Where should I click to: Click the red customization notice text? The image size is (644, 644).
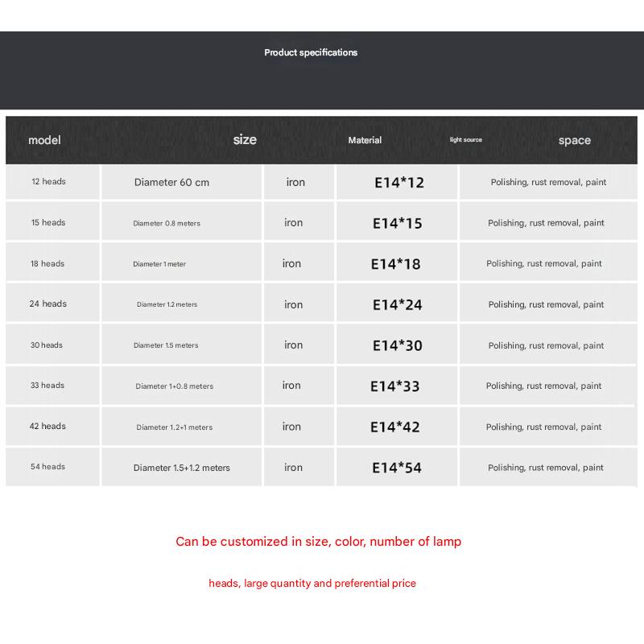pos(318,542)
